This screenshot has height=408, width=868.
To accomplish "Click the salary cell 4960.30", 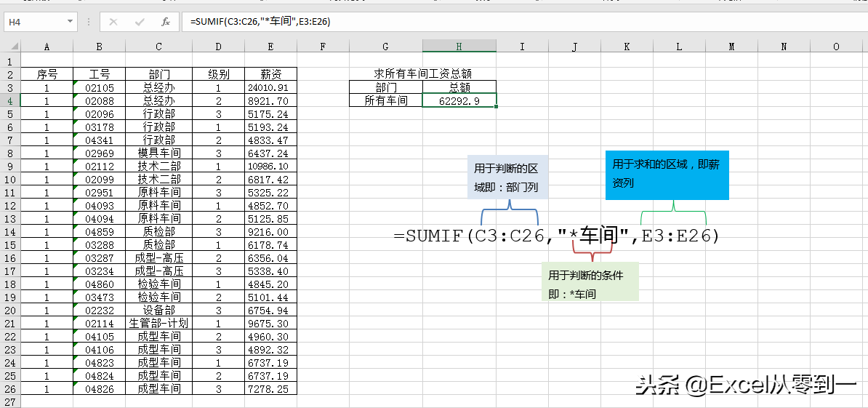I will click(x=270, y=336).
